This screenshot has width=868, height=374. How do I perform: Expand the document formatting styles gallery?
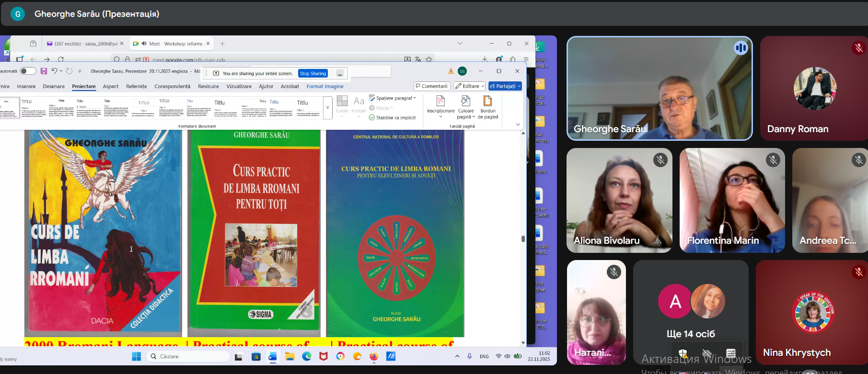tap(328, 108)
